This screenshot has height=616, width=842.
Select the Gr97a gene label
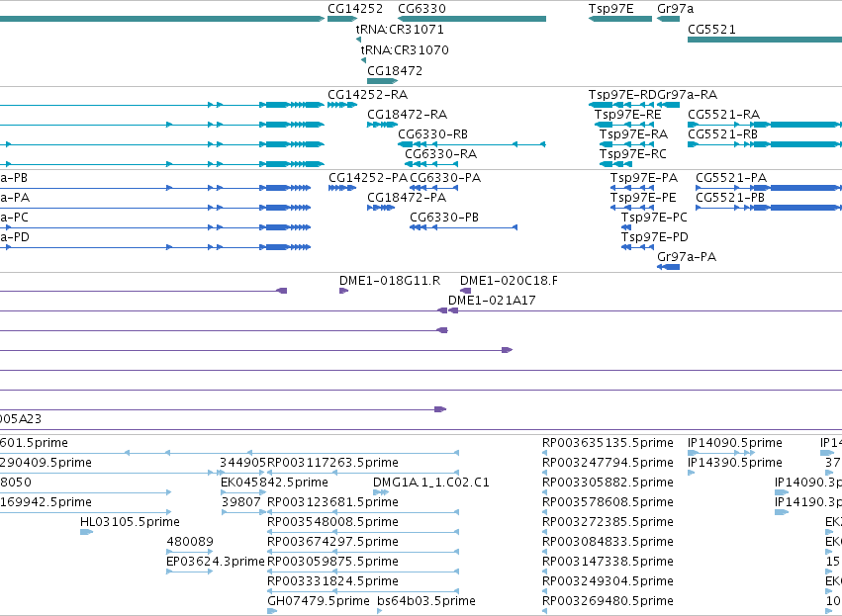[675, 9]
